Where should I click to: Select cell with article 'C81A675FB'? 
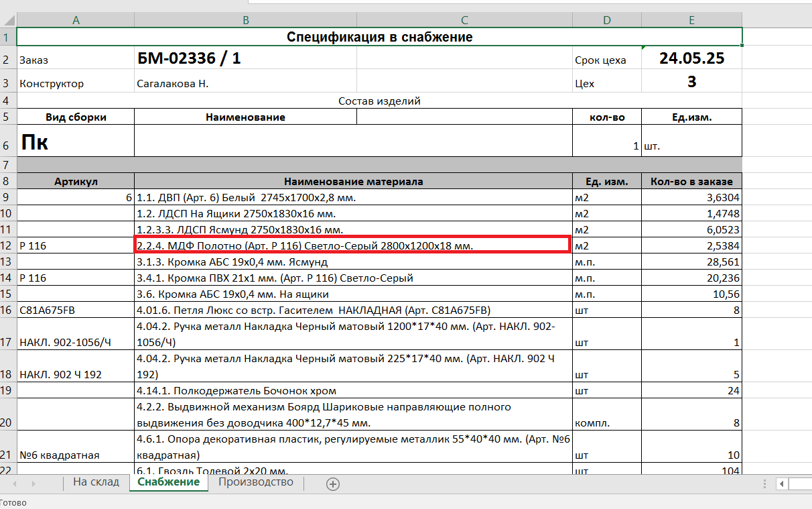coord(76,310)
